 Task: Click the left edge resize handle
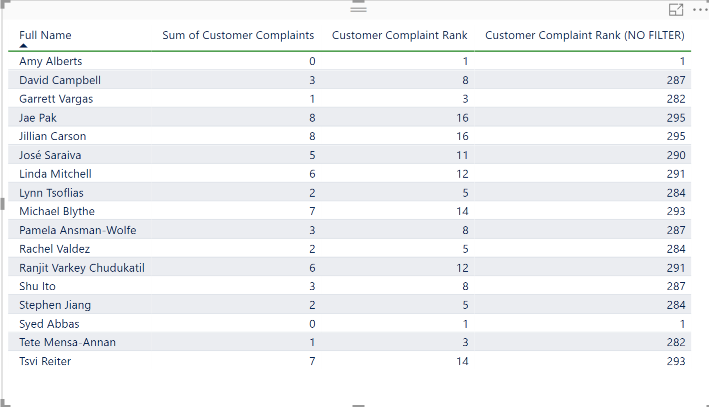(x=4, y=204)
